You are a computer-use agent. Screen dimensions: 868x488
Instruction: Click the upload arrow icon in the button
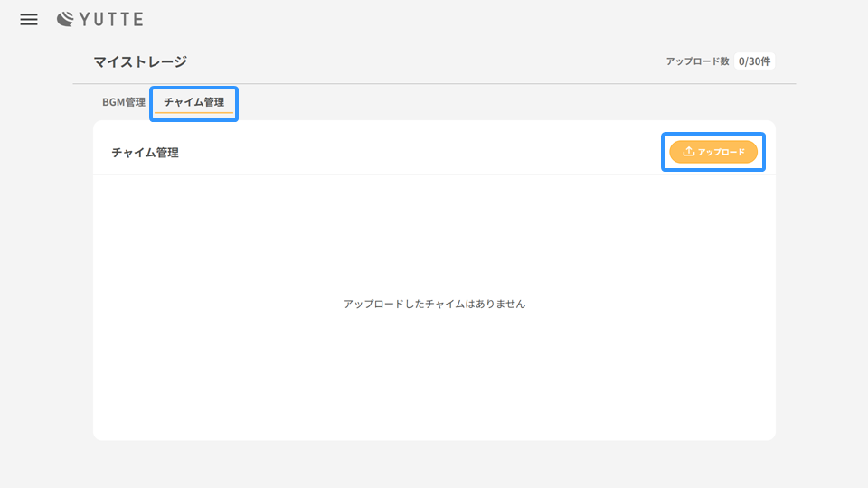pos(688,152)
